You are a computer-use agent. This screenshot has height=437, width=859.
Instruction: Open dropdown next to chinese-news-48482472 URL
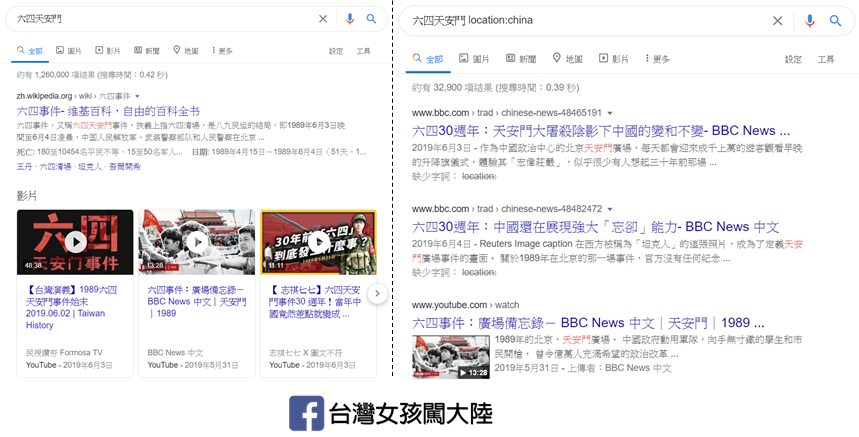[x=609, y=209]
